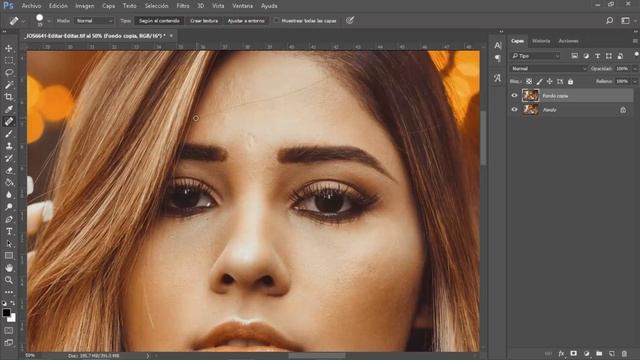The height and width of the screenshot is (360, 640).
Task: Enable Muestrear todas las capas checkbox
Action: [x=276, y=20]
